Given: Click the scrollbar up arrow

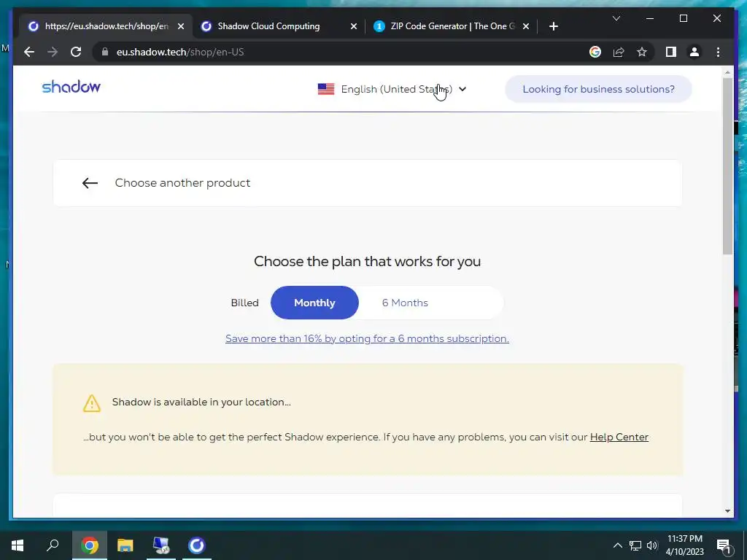Looking at the screenshot, I should [727, 72].
